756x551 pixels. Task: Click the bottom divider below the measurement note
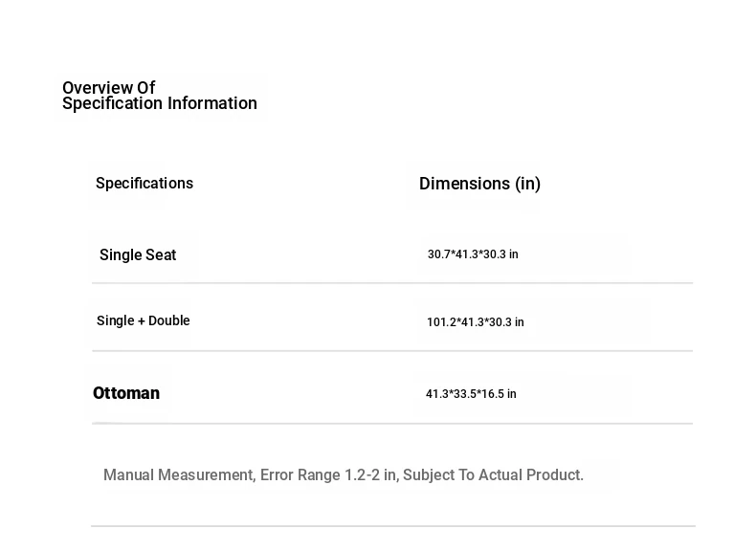392,526
